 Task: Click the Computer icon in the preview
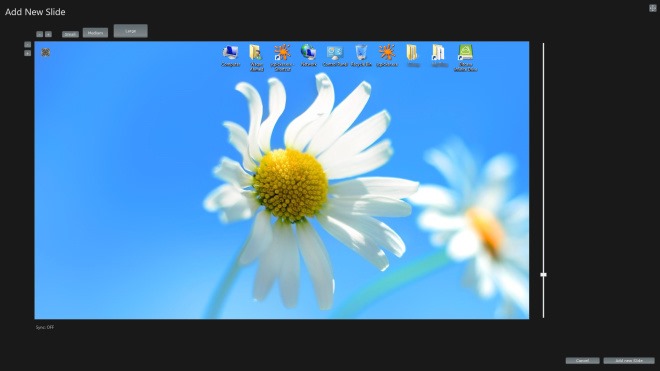coord(230,52)
